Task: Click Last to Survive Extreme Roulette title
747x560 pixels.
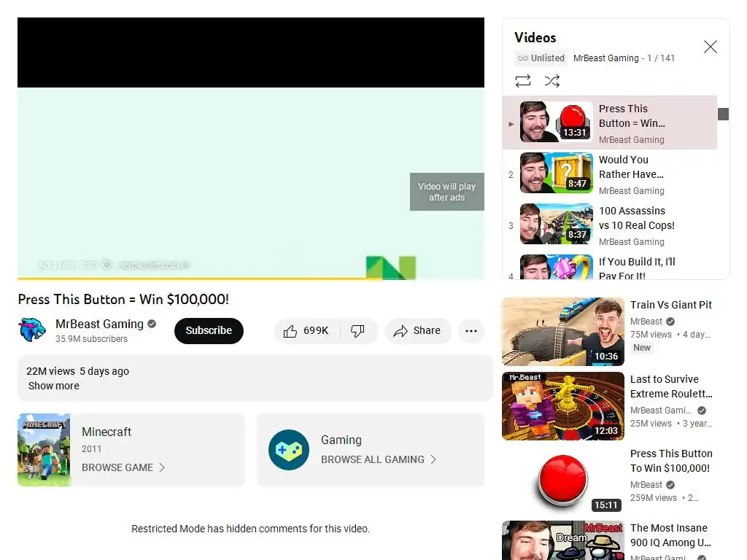Action: click(x=671, y=386)
